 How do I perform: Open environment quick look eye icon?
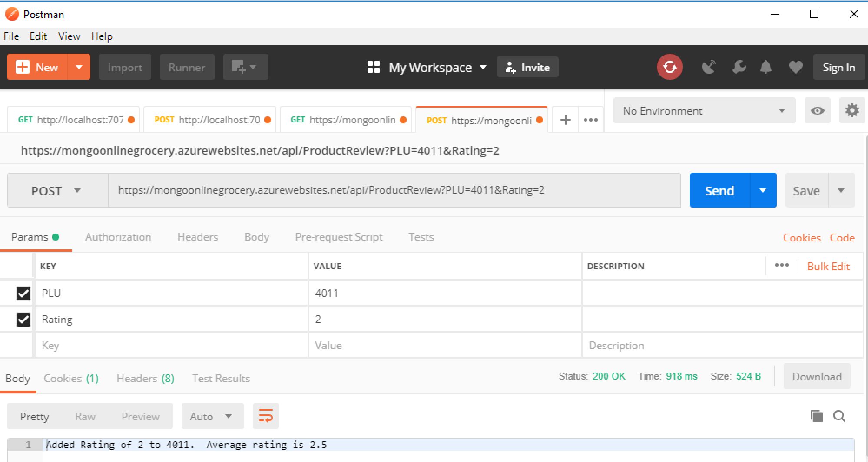point(817,111)
